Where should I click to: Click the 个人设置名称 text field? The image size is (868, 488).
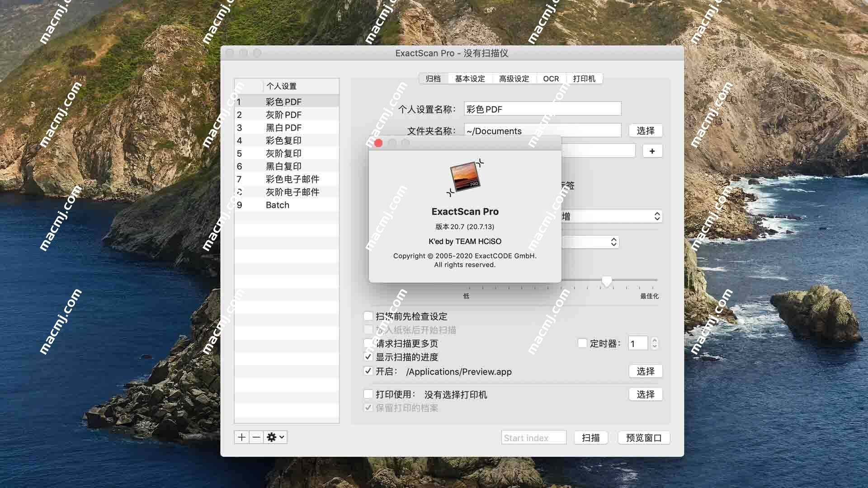tap(542, 109)
